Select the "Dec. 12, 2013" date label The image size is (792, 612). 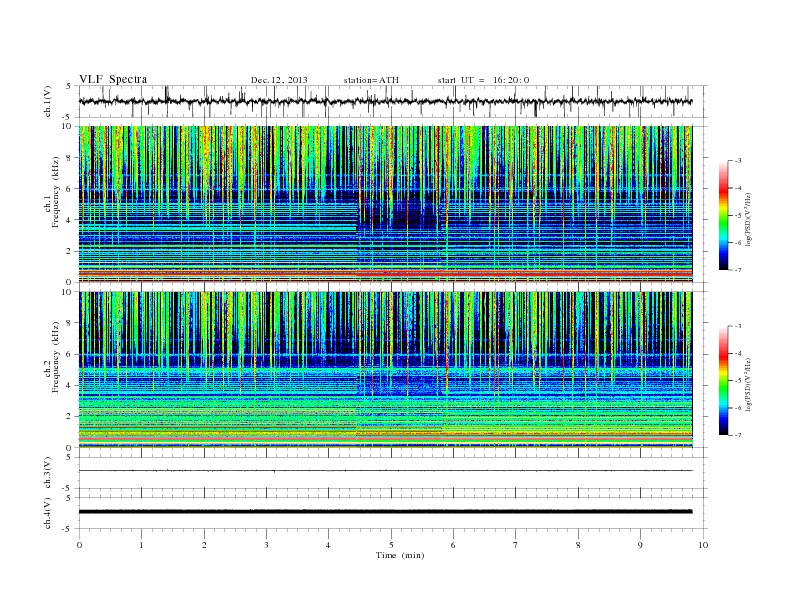point(279,80)
